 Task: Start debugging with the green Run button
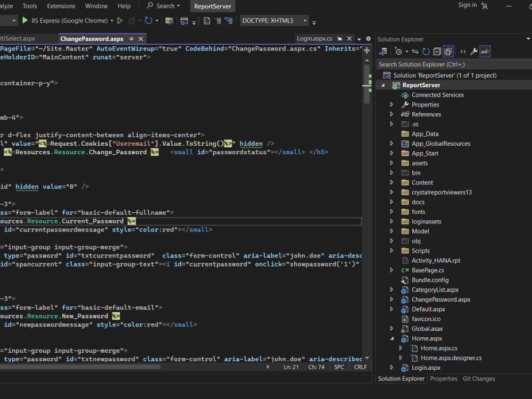point(24,20)
